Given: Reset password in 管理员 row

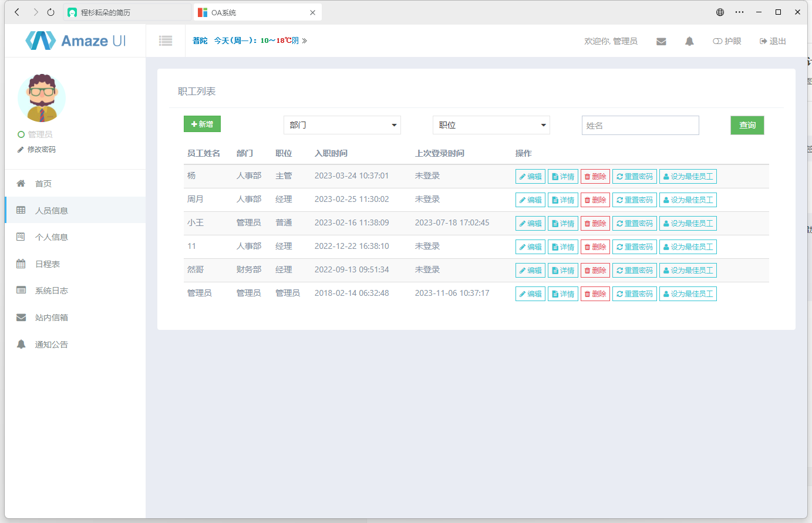Looking at the screenshot, I should tap(635, 294).
